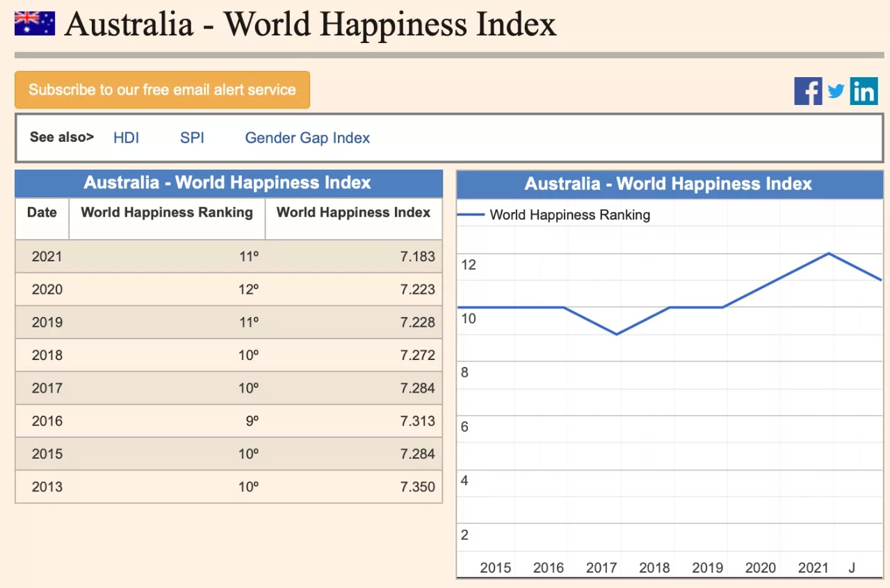Click the 12º ranking cell
890x588 pixels.
pos(167,289)
